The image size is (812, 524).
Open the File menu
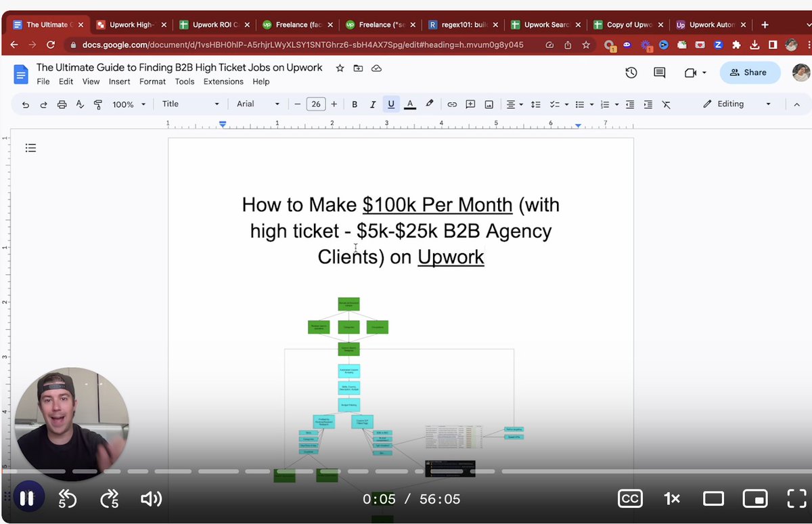point(43,82)
